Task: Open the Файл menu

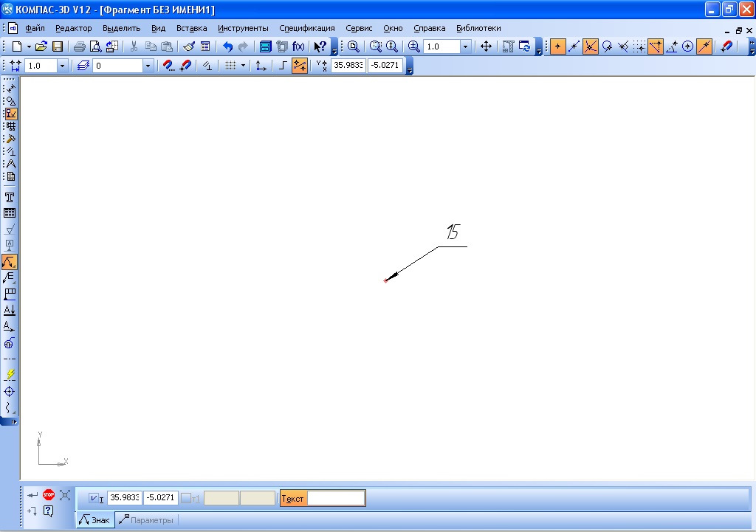Action: 35,28
